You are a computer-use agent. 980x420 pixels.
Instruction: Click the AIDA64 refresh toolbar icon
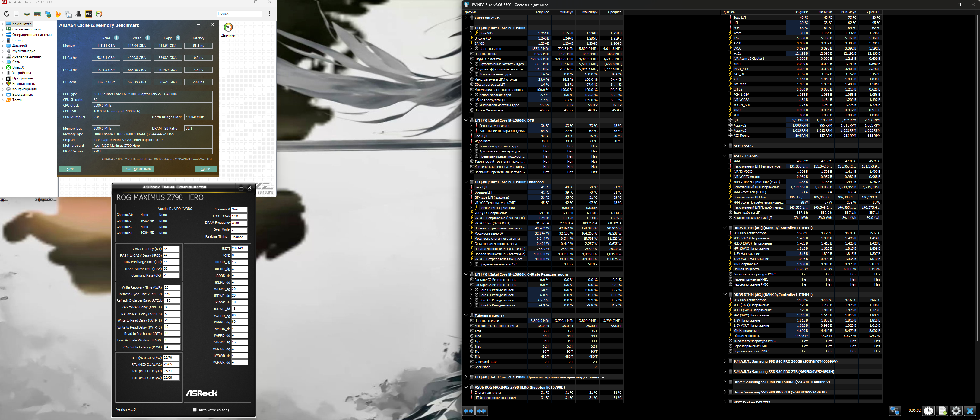pyautogui.click(x=6, y=14)
